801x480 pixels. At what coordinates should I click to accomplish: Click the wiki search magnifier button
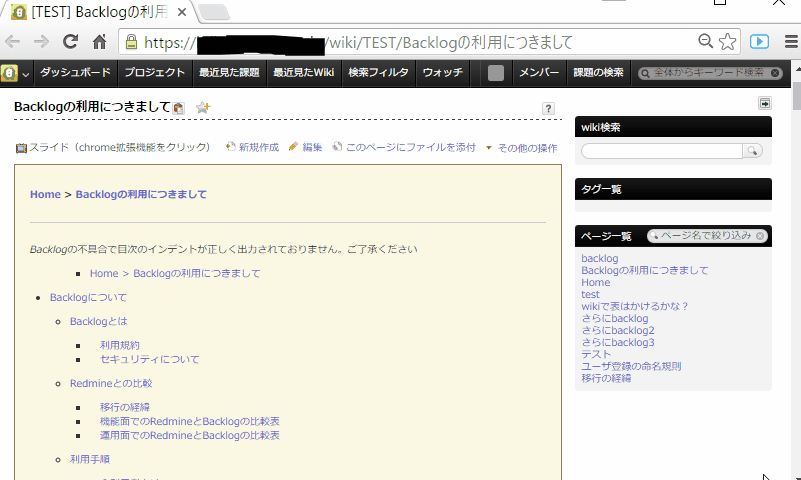tap(752, 151)
